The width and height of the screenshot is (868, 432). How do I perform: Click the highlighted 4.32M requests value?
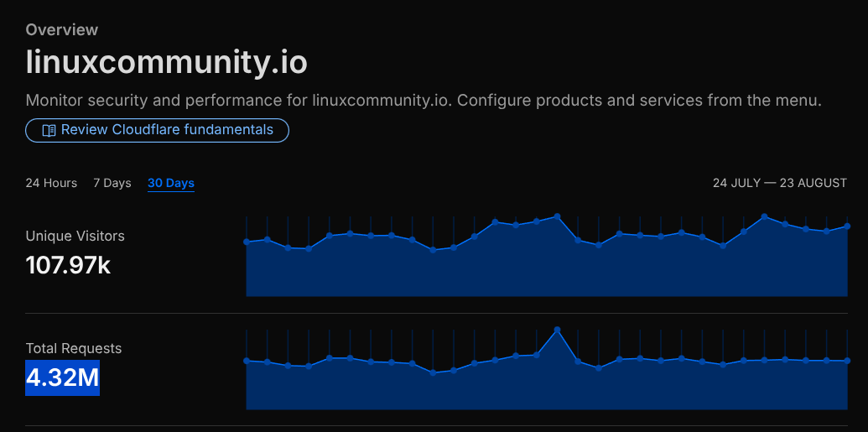(63, 377)
